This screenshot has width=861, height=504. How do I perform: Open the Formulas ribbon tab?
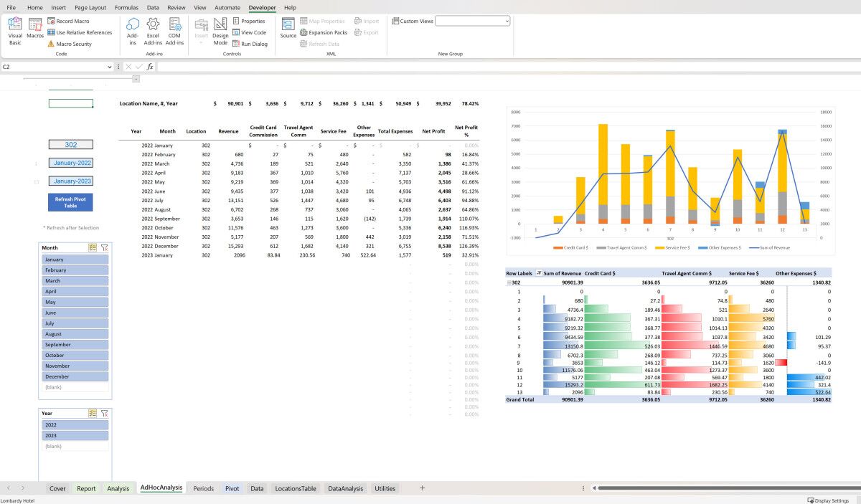click(x=126, y=7)
